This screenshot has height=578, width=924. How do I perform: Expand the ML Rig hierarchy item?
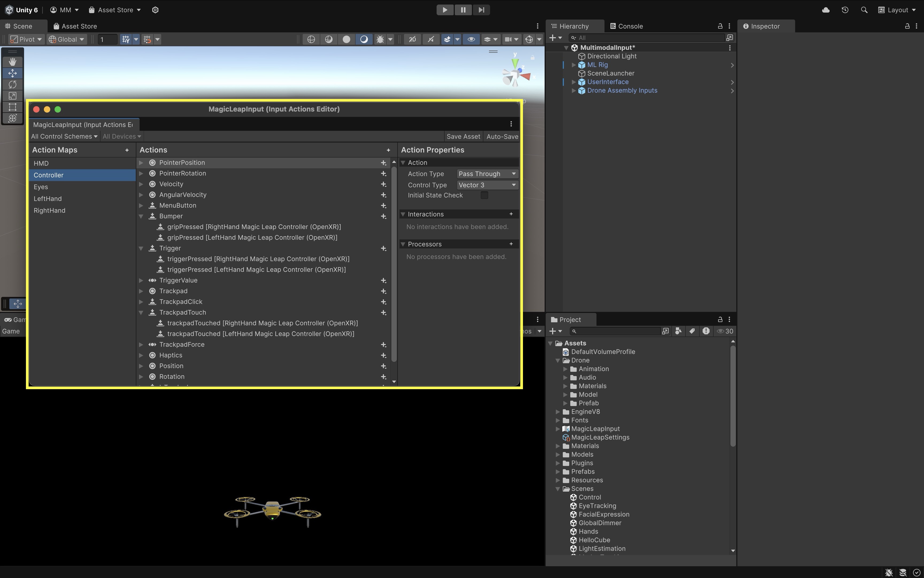pyautogui.click(x=573, y=65)
